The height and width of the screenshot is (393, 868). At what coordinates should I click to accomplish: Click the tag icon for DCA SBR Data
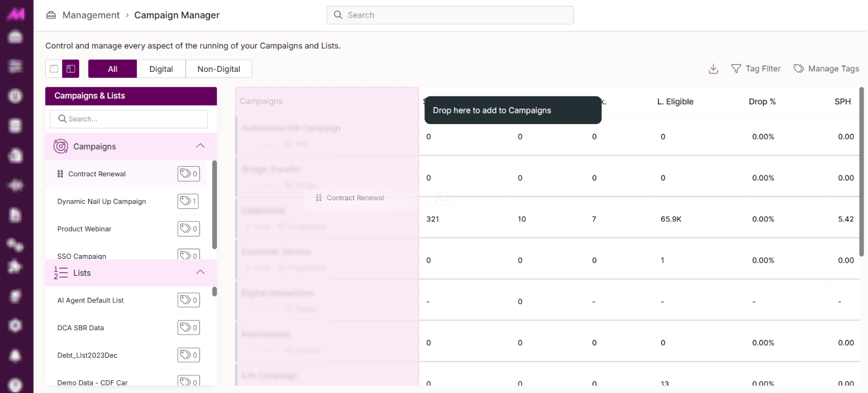(x=188, y=328)
